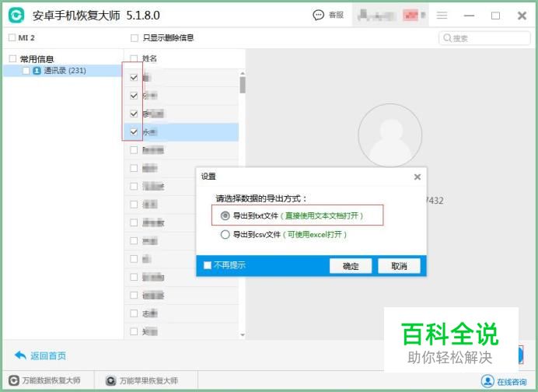
Task: Click the contact list scrollbar thumb
Action: [x=243, y=85]
